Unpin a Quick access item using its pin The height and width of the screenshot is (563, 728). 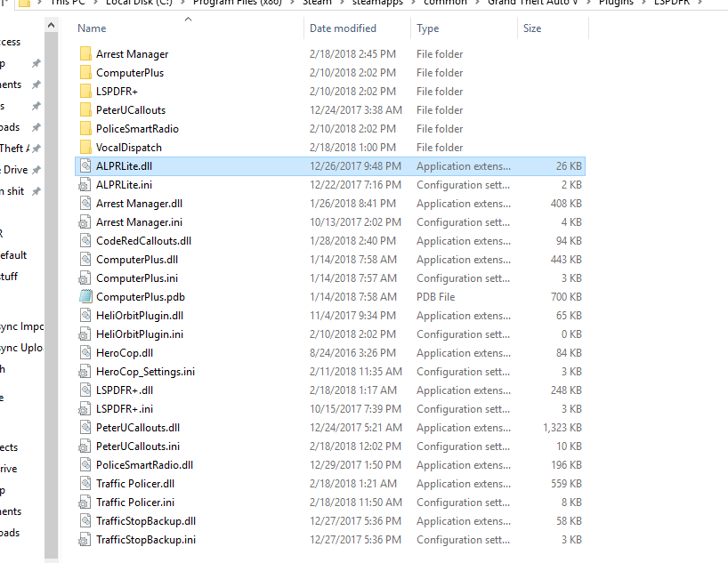[x=37, y=62]
